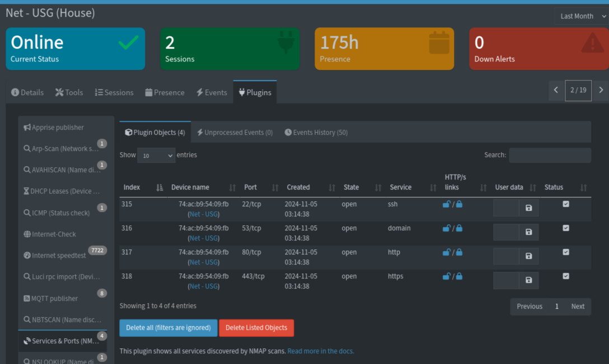Open the Tools tab
The image size is (609, 364).
point(69,92)
